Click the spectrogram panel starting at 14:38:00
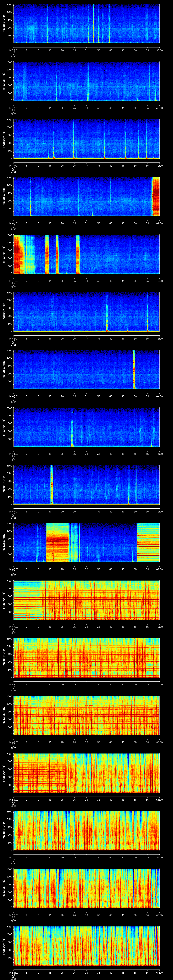Viewport: 173px width, 980px height. [87, 81]
